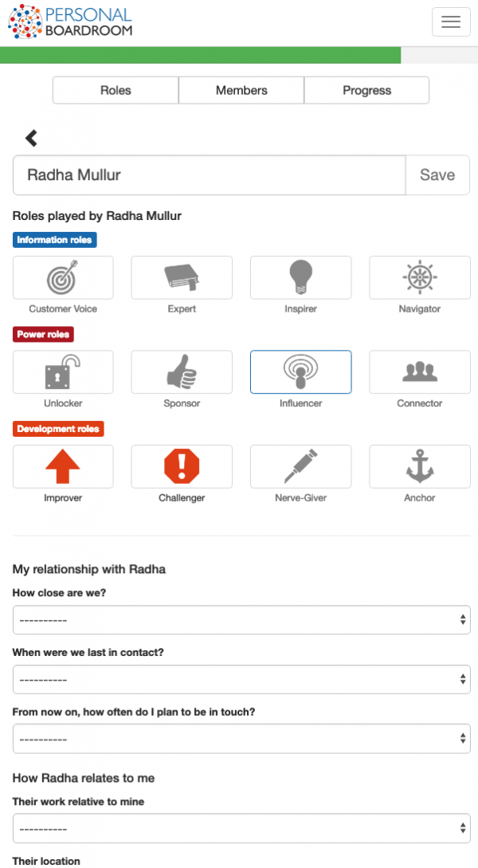Click the Anchor role icon

420,466
